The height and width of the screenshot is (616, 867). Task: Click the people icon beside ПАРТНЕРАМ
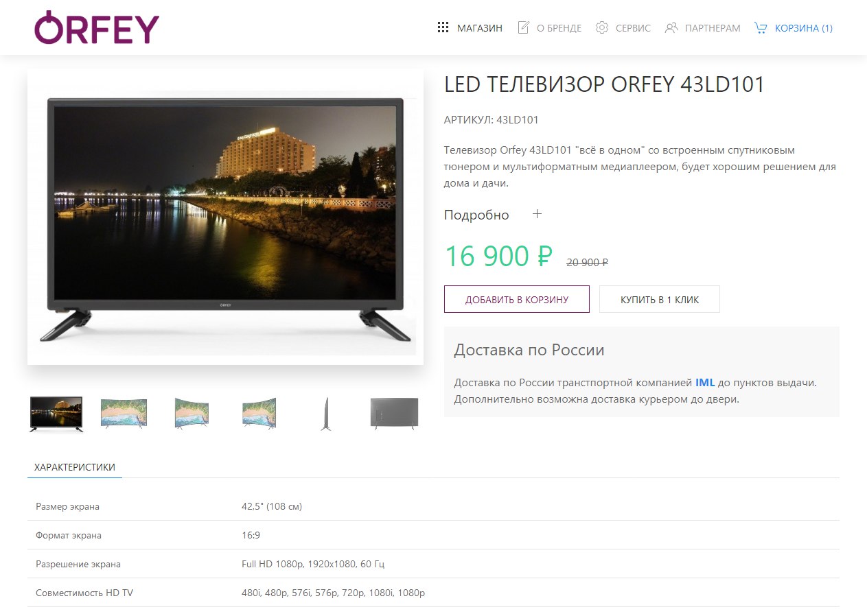671,27
